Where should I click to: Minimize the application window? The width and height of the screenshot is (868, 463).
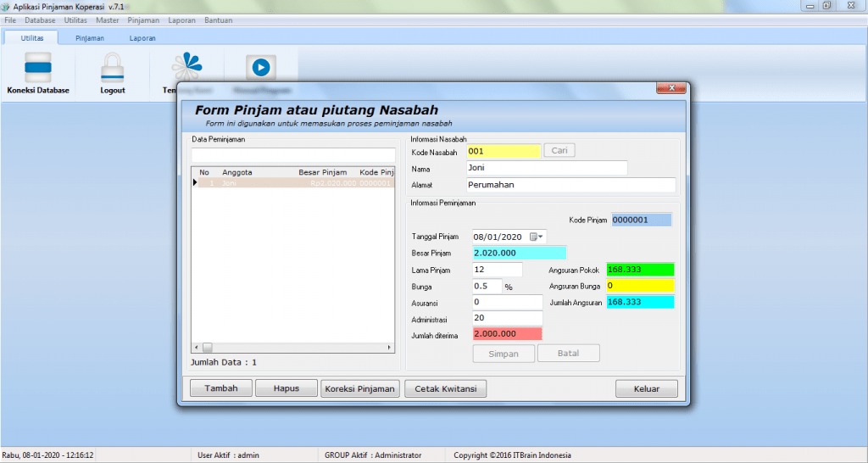tap(810, 6)
